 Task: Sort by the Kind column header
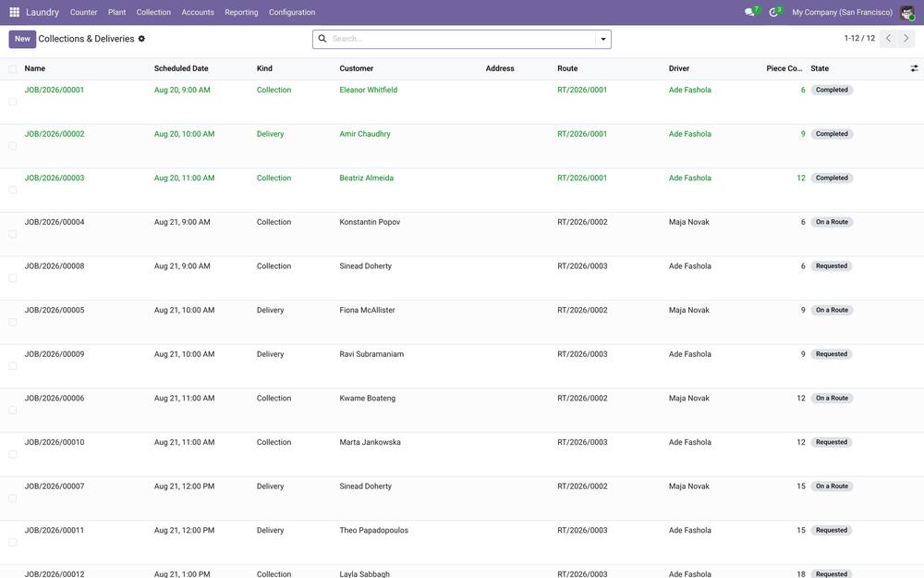(264, 68)
